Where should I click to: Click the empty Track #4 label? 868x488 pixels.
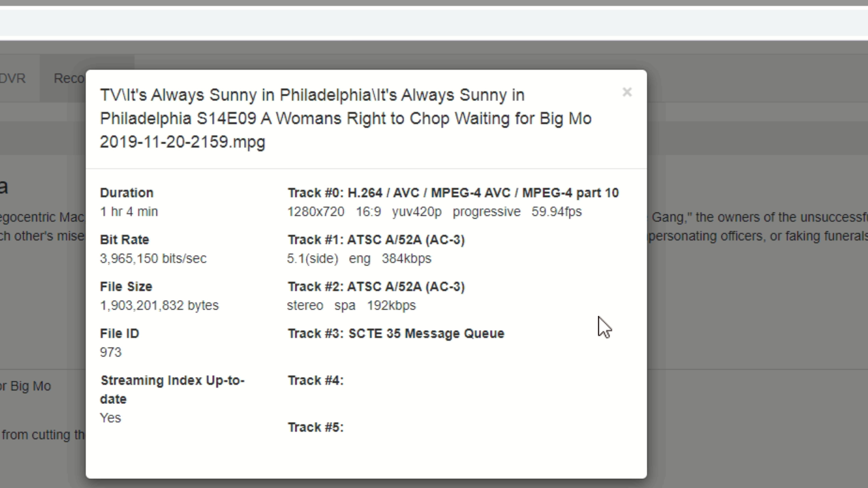point(315,380)
